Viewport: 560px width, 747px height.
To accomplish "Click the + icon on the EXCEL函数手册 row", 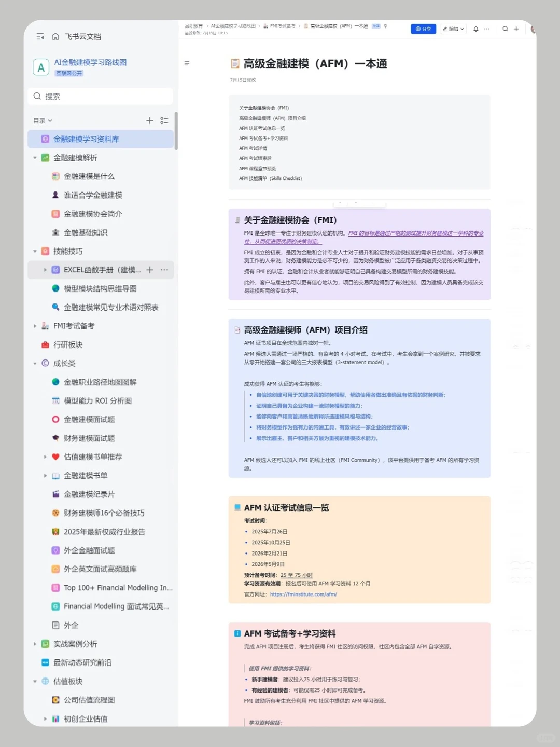I will (149, 270).
